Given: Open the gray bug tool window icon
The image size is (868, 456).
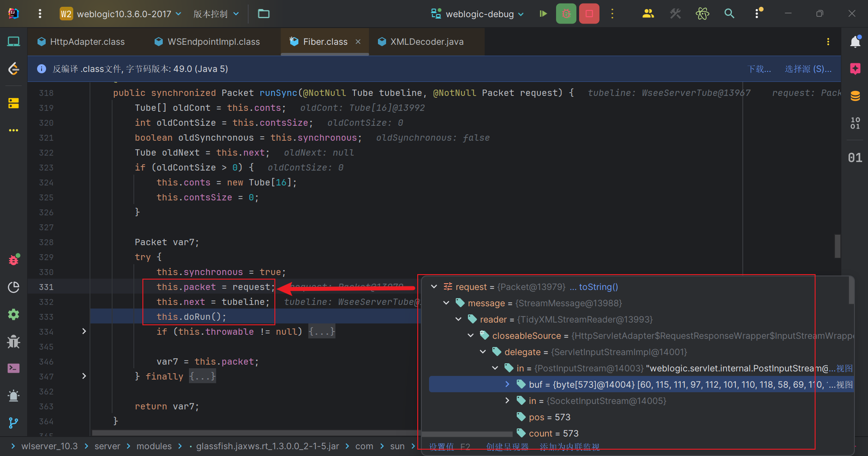Looking at the screenshot, I should (x=14, y=342).
